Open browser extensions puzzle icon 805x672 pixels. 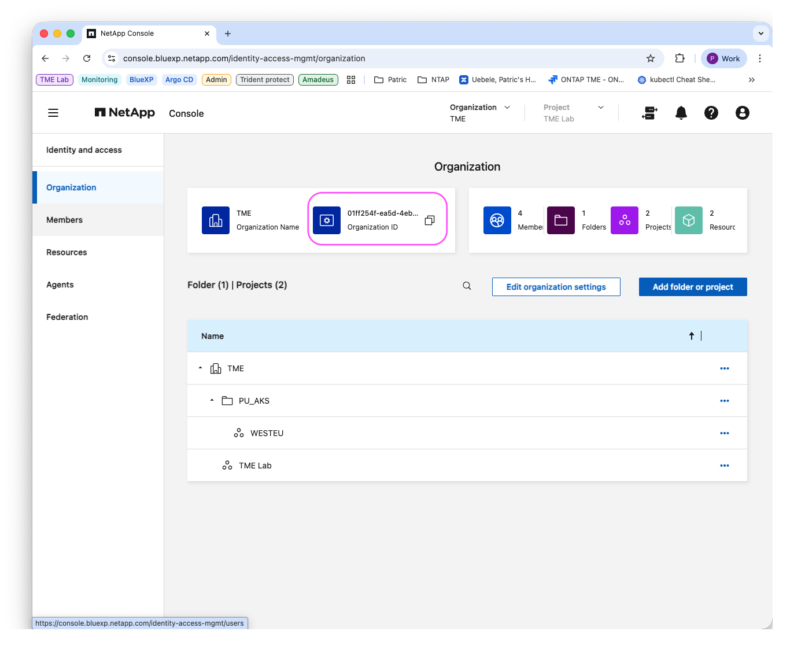(680, 58)
